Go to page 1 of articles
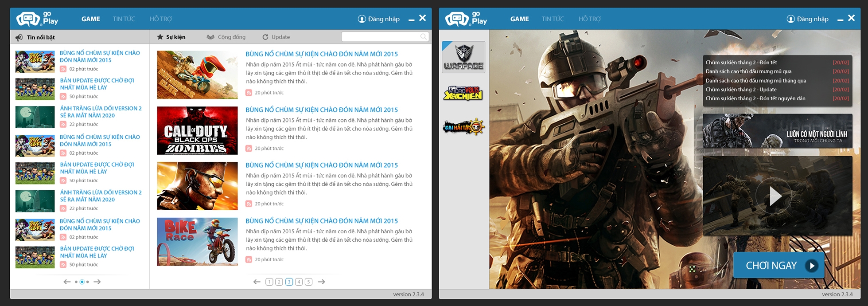The width and height of the screenshot is (868, 306). 269,282
